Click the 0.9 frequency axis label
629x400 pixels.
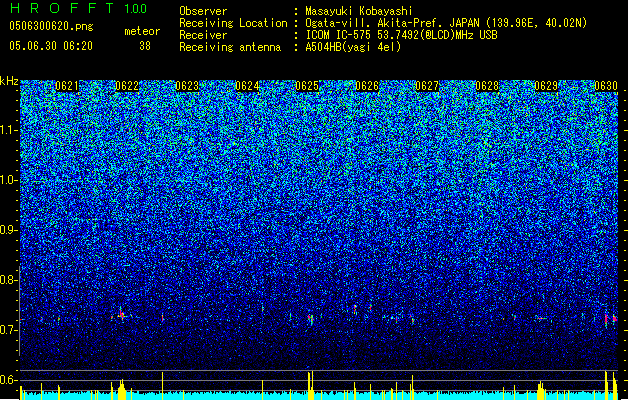(x=9, y=230)
